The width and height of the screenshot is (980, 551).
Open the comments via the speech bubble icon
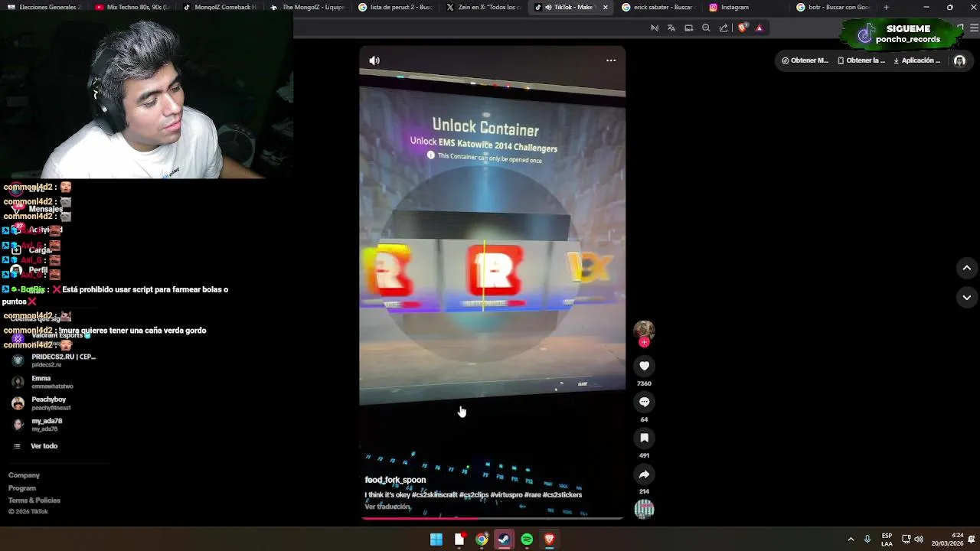pyautogui.click(x=644, y=402)
